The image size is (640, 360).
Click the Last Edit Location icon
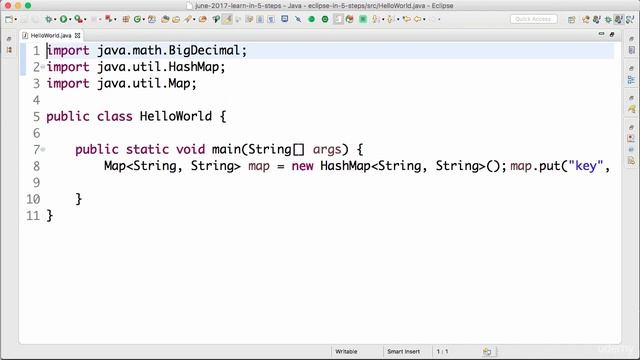[x=407, y=19]
